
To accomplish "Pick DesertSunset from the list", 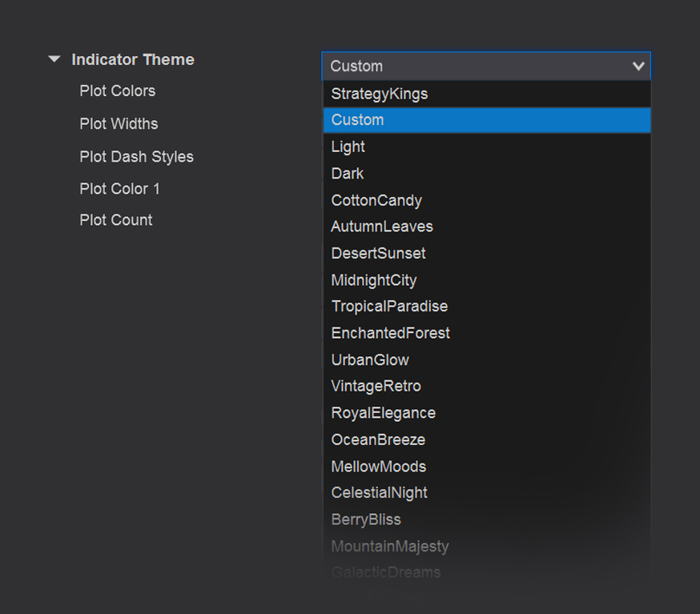I will (378, 253).
